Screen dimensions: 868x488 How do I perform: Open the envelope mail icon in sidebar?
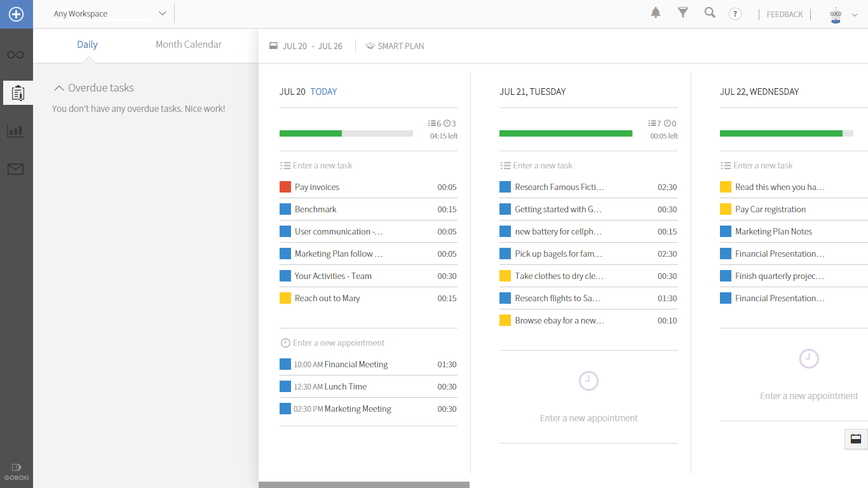pyautogui.click(x=16, y=169)
